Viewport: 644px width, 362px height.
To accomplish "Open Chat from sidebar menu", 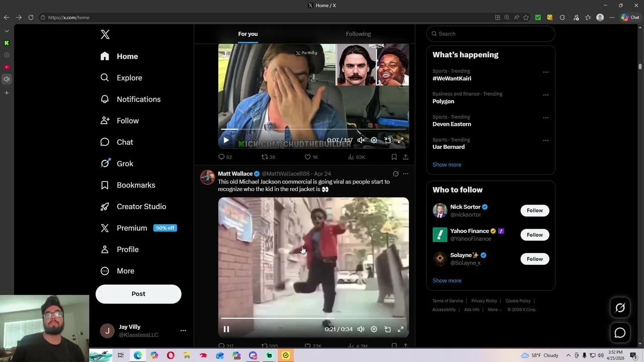I will (x=117, y=142).
